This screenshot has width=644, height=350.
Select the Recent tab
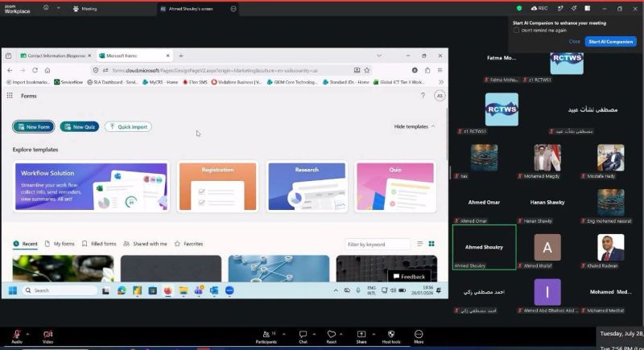coord(25,244)
